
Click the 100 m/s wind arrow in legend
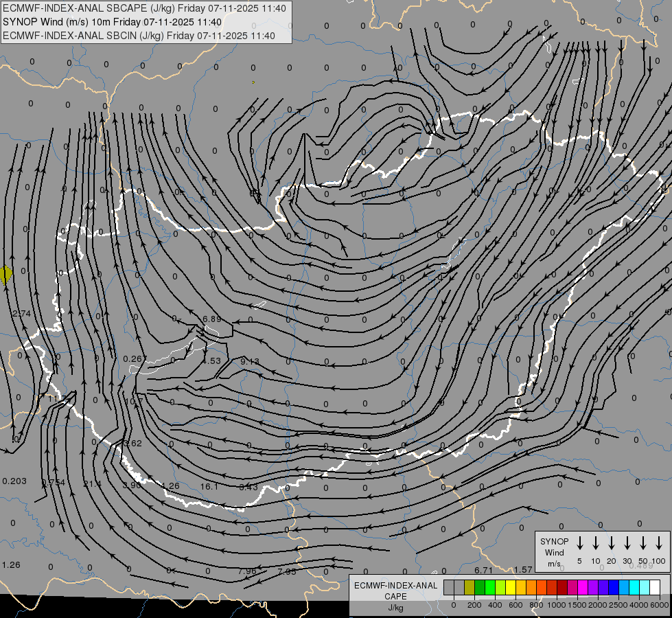click(659, 542)
